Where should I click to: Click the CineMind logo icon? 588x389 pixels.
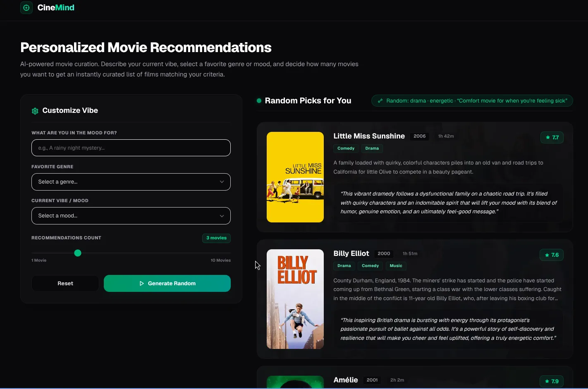pyautogui.click(x=26, y=7)
